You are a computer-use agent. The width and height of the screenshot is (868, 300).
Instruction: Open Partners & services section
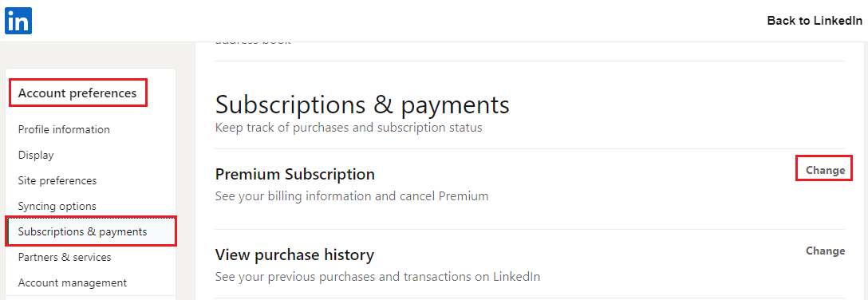tap(65, 258)
